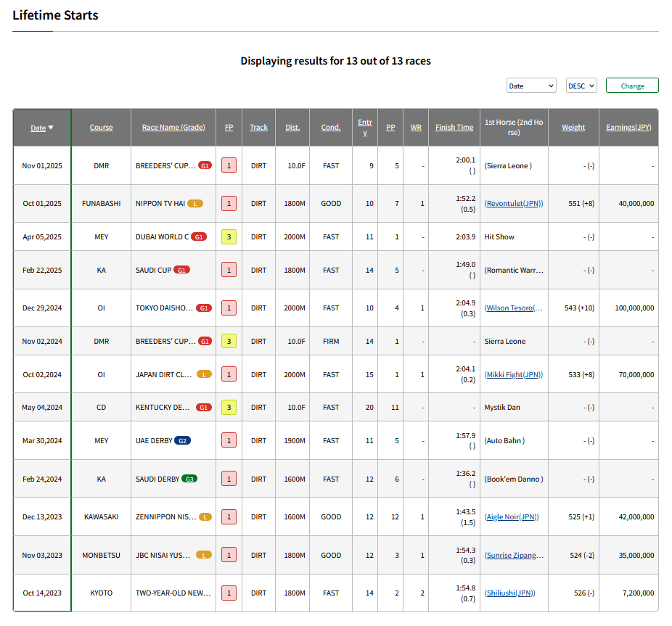
Task: Select earnings value 100,000,000
Action: pos(634,308)
